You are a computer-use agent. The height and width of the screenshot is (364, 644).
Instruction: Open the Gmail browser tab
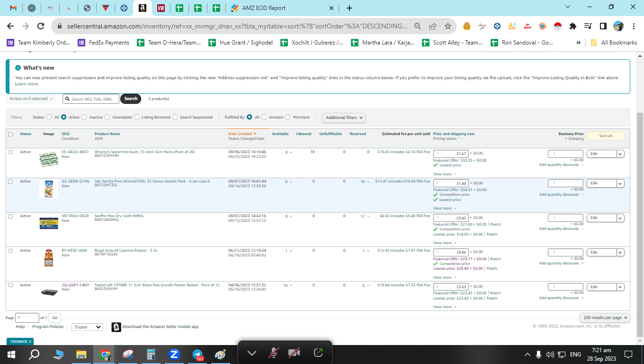pyautogui.click(x=13, y=8)
